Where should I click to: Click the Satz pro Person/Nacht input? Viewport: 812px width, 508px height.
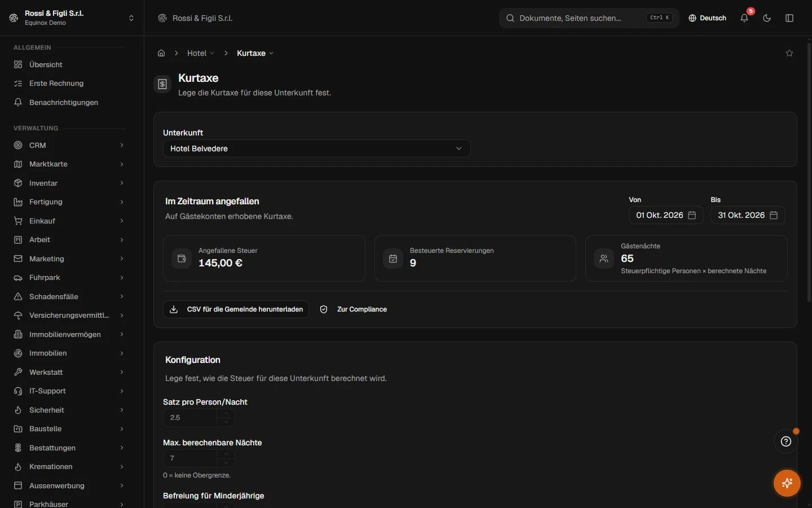(190, 418)
